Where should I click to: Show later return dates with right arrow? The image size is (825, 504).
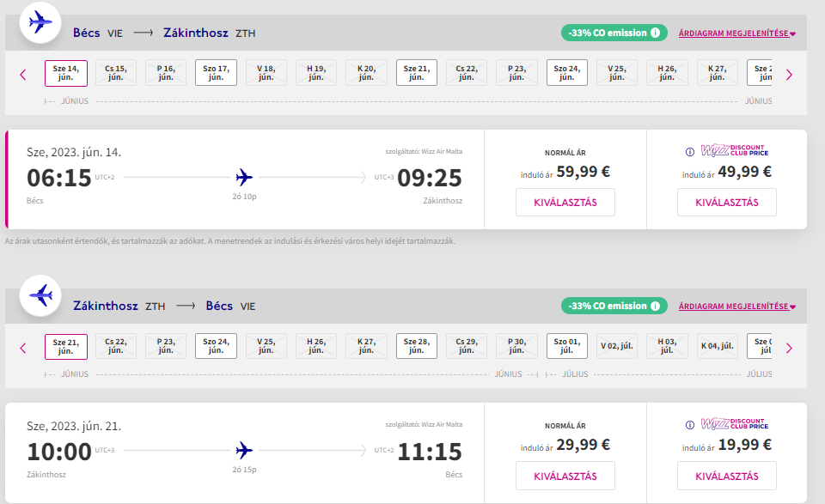coord(789,348)
